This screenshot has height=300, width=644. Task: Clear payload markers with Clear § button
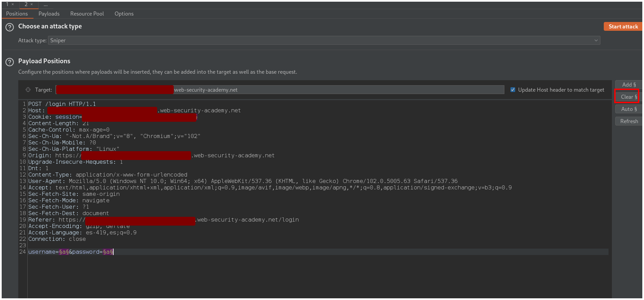629,97
